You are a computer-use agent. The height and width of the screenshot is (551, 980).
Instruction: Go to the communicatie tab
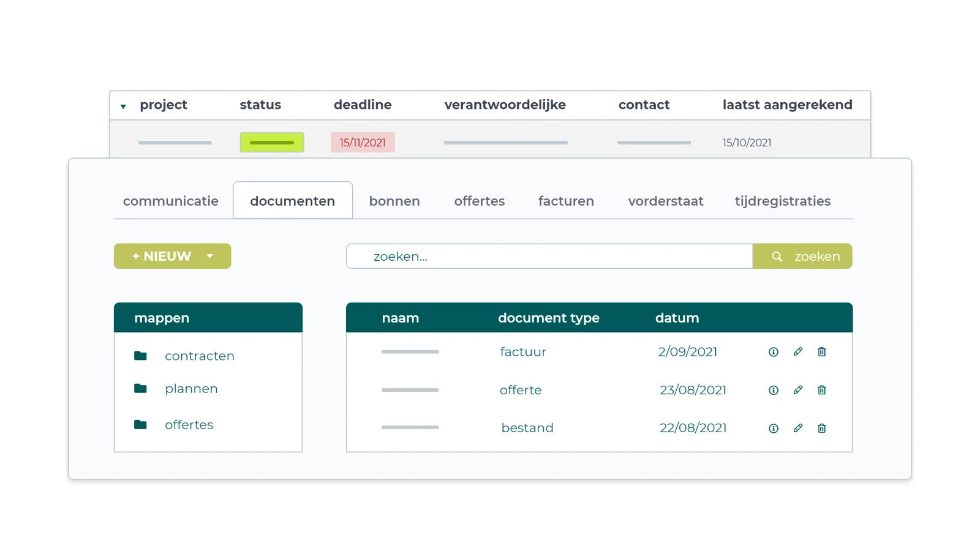click(x=171, y=201)
